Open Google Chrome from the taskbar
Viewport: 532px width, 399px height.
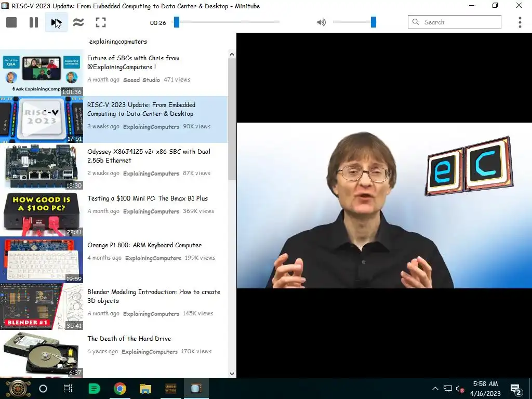(x=120, y=389)
